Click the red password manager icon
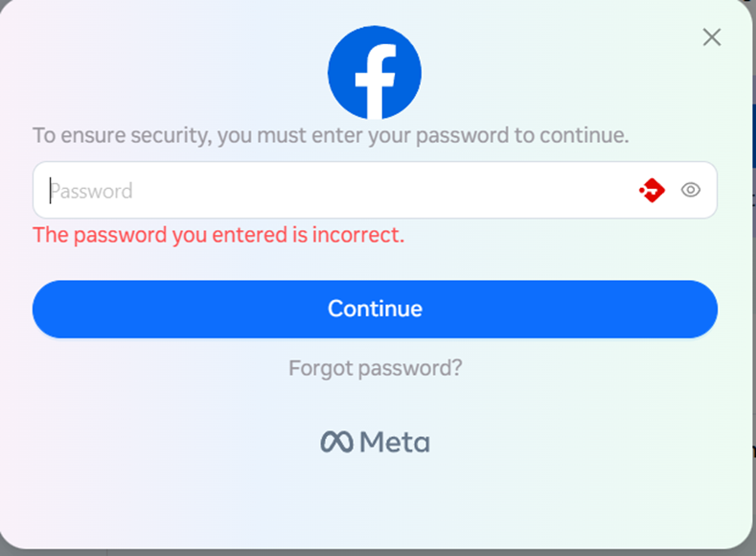756x556 pixels. coord(653,190)
